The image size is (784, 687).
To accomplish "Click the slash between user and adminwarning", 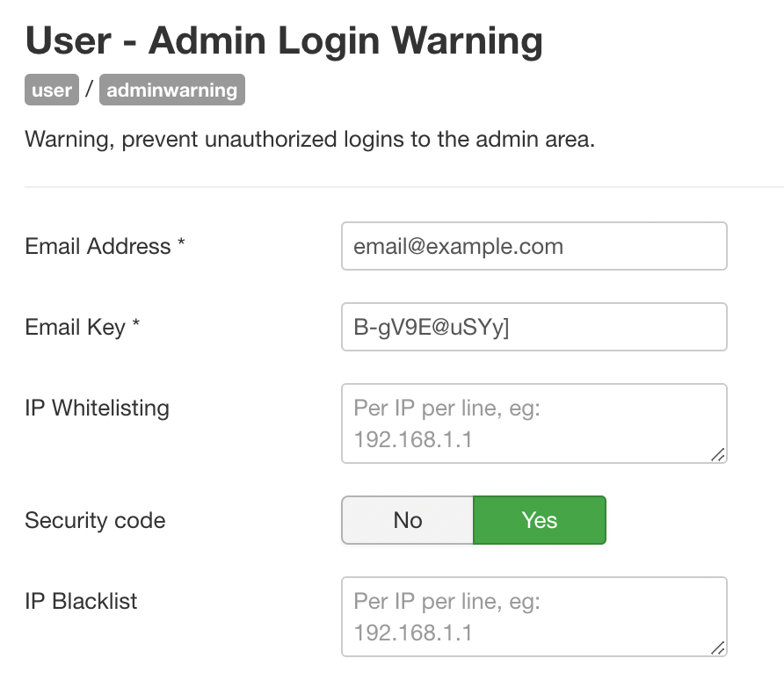I will (x=89, y=90).
